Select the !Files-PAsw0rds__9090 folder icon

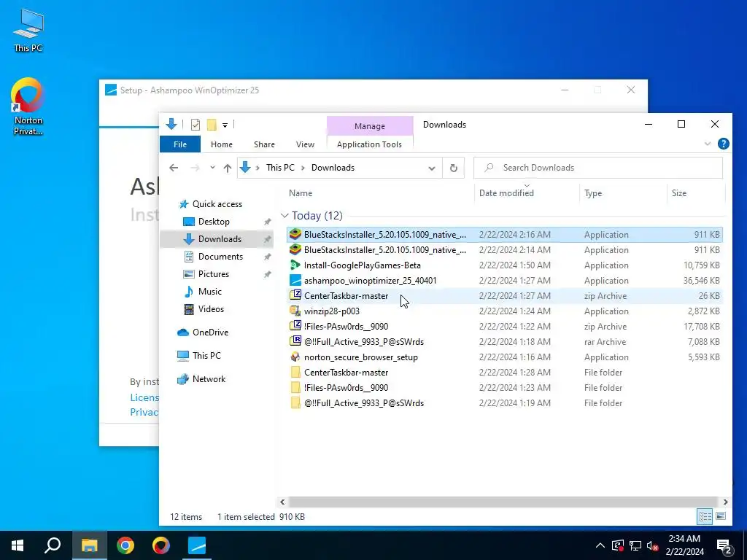(295, 388)
